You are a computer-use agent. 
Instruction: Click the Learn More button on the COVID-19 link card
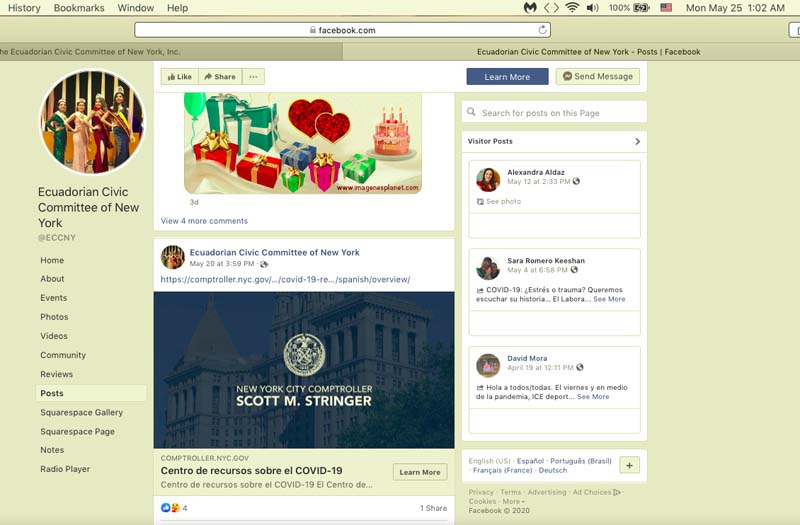[420, 472]
